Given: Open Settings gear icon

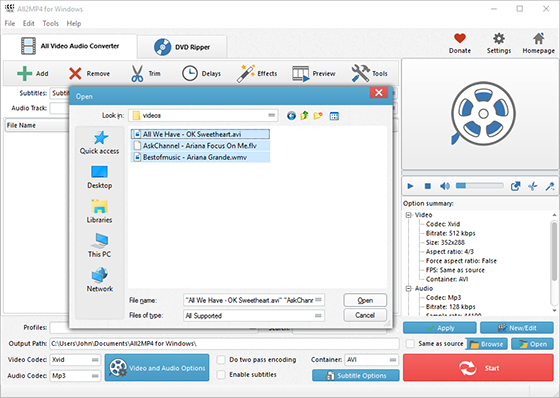Looking at the screenshot, I should 499,43.
